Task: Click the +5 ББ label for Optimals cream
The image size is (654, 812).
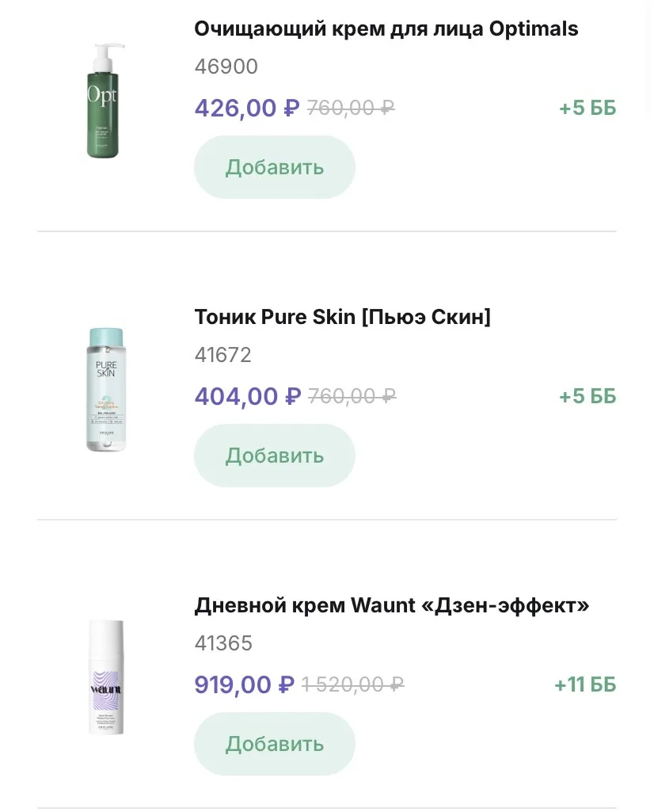Action: (587, 108)
